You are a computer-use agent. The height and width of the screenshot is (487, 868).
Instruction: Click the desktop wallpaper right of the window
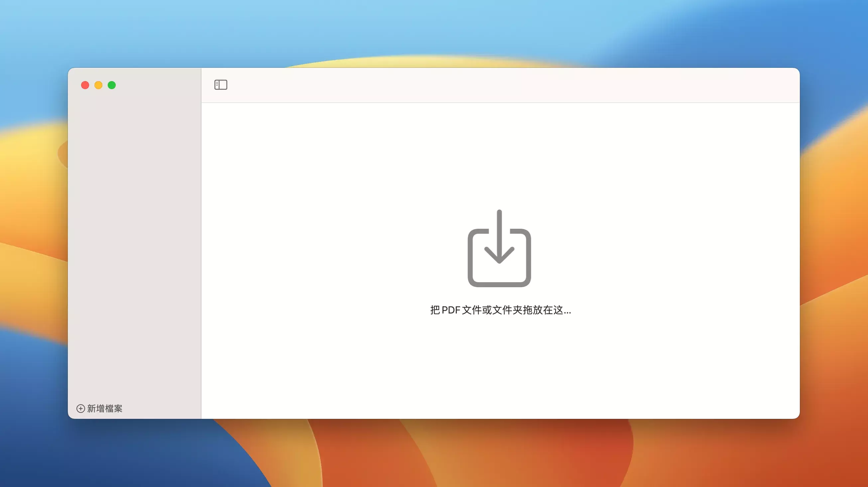[834, 243]
